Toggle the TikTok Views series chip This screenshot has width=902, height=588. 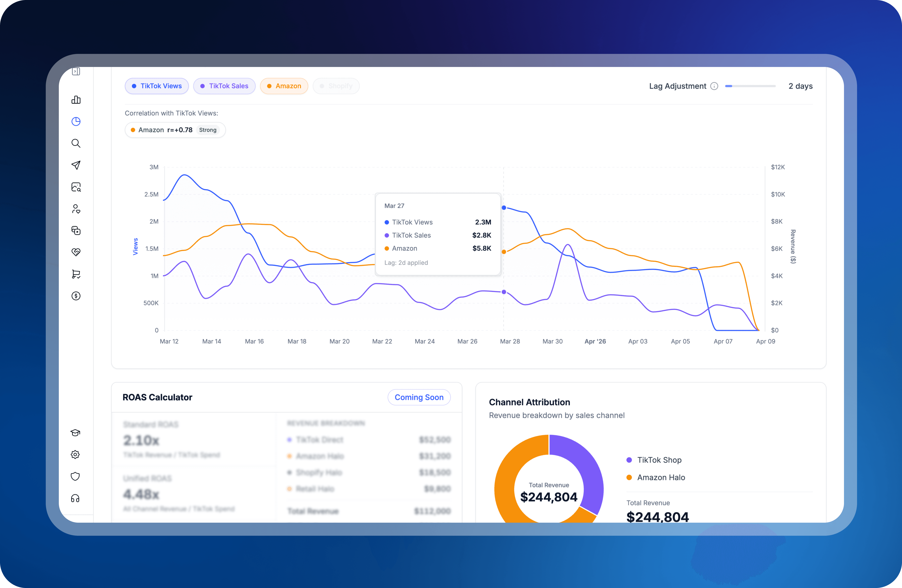157,86
